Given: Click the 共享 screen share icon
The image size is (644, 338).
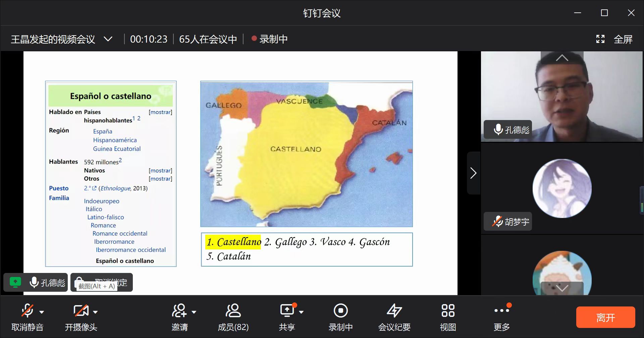Looking at the screenshot, I should 287,311.
